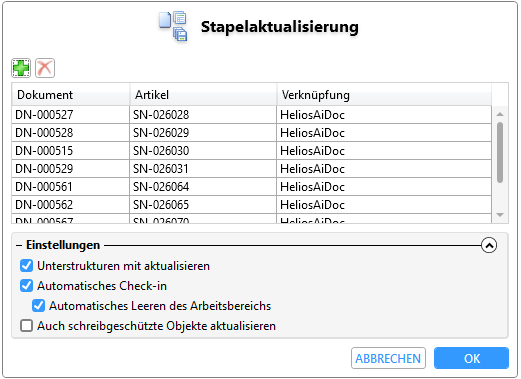Sort by the Dokument column header
This screenshot has height=379, width=521.
(71, 95)
